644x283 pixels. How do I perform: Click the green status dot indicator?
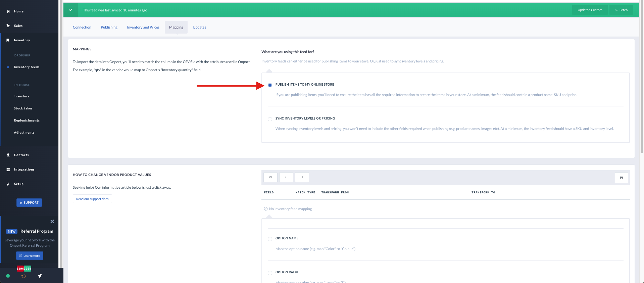pos(8,276)
